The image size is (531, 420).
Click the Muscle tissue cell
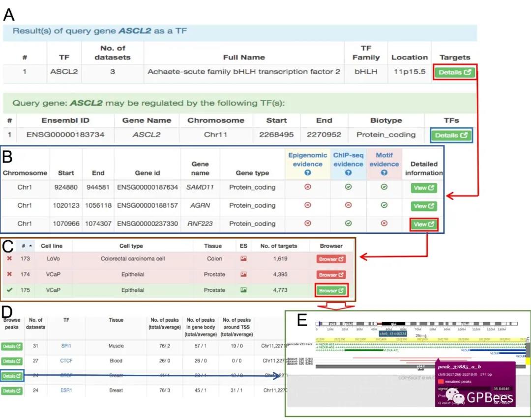[x=116, y=346]
